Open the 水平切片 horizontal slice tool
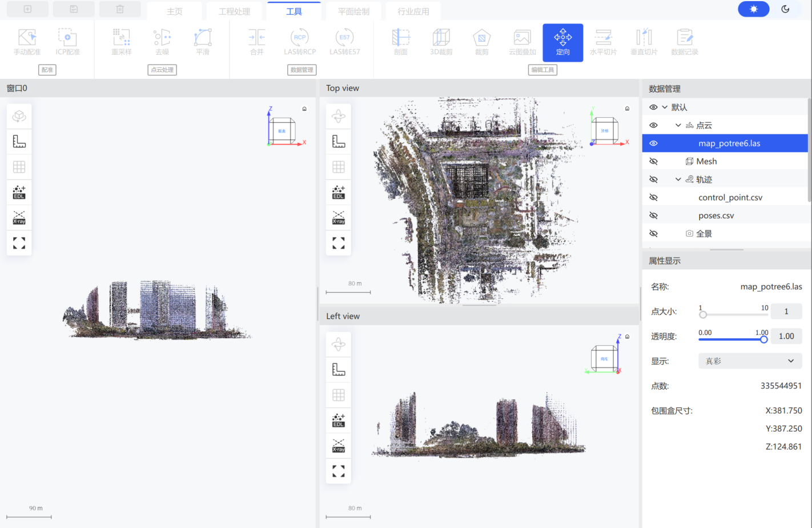This screenshot has height=528, width=812. pyautogui.click(x=603, y=42)
